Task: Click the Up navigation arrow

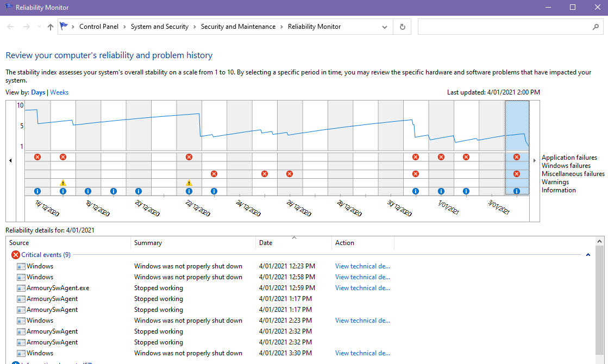Action: (51, 27)
